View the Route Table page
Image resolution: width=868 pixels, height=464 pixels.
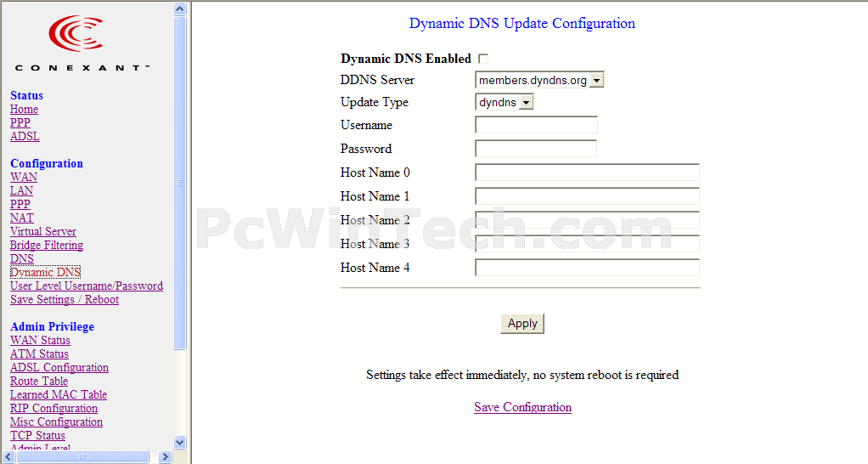[39, 382]
